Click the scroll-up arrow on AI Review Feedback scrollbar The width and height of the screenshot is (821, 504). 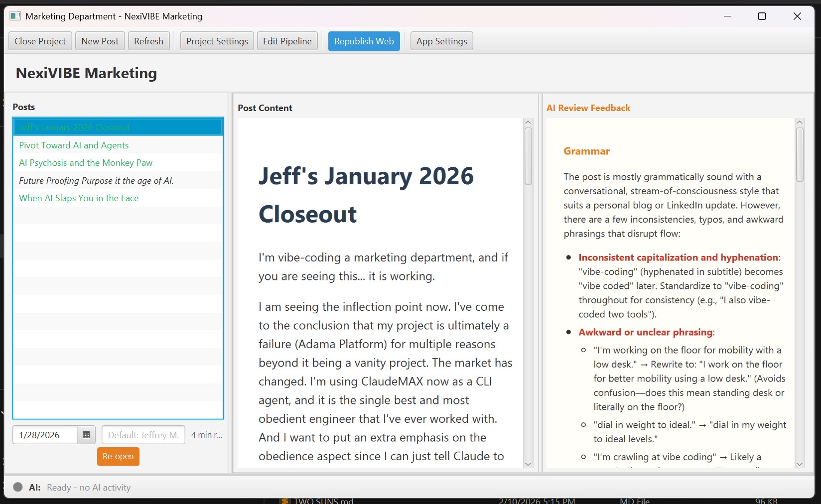tap(800, 122)
